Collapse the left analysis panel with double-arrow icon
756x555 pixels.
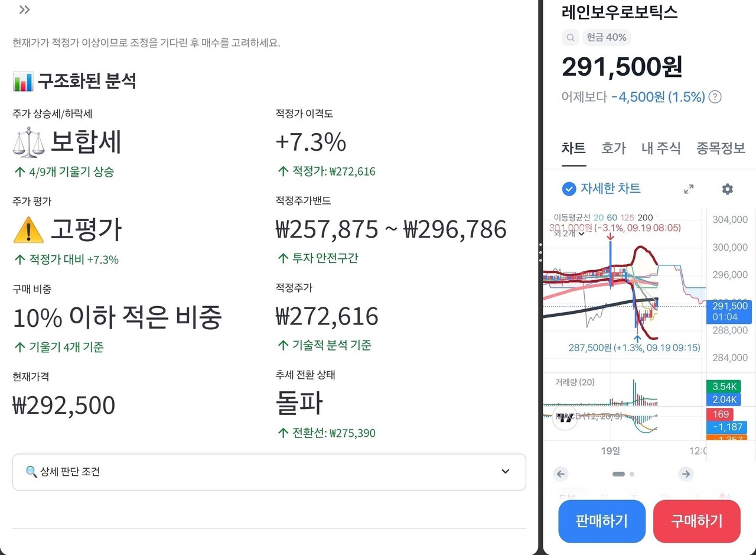pyautogui.click(x=24, y=9)
